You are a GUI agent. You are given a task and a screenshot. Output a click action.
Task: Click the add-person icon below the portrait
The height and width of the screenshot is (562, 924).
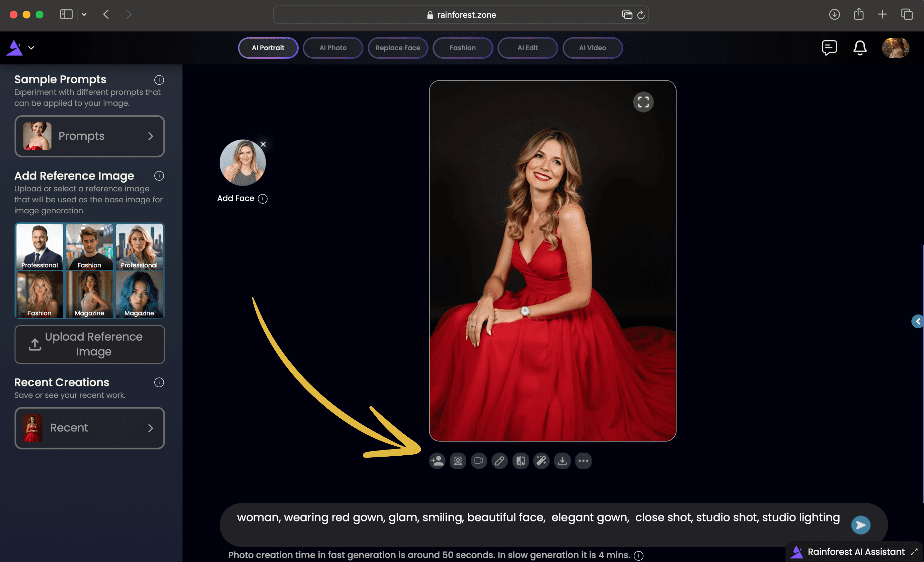click(437, 461)
